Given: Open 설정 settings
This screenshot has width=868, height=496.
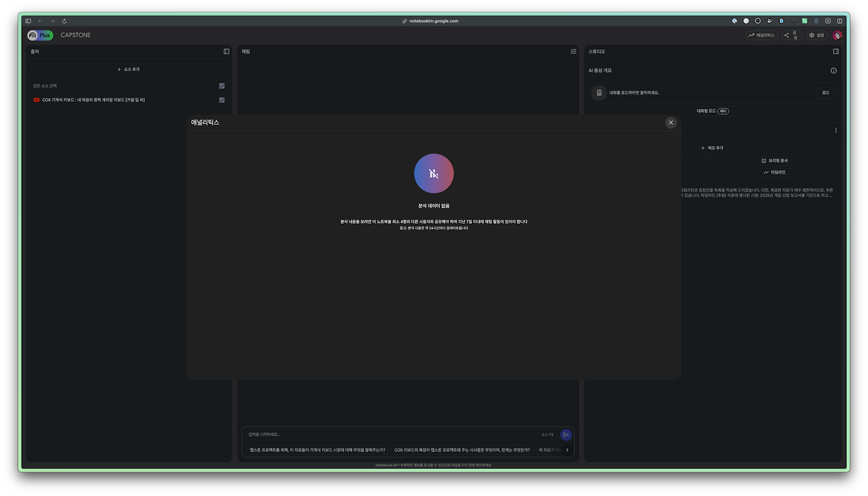Looking at the screenshot, I should [x=816, y=35].
